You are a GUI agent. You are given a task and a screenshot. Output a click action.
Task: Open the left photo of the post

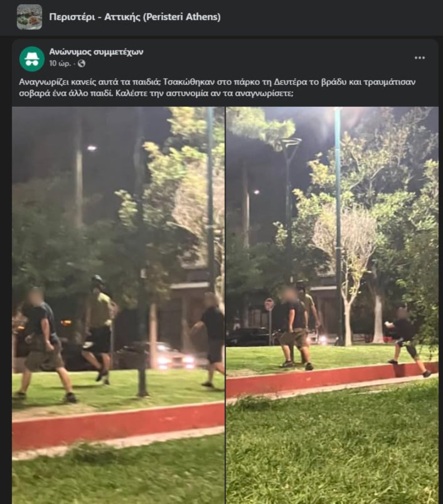(118, 306)
